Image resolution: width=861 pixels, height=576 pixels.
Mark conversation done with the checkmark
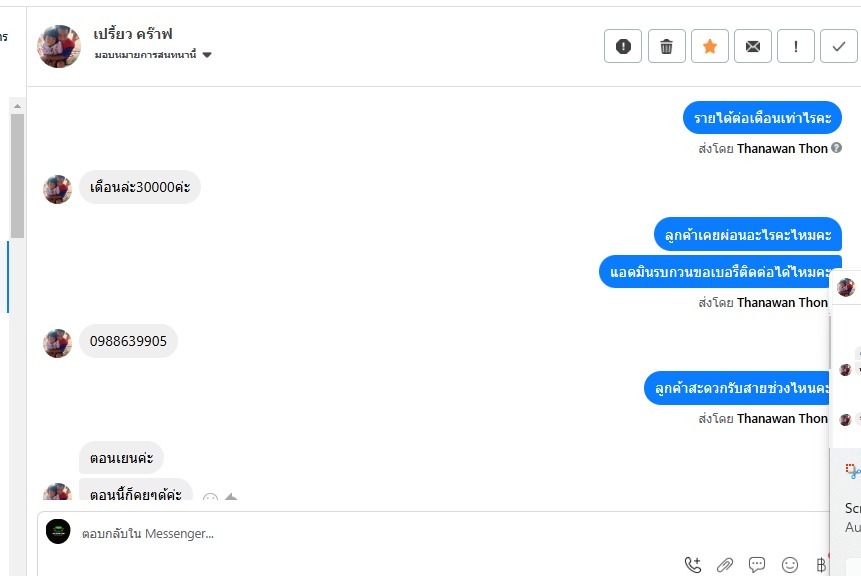(x=838, y=46)
